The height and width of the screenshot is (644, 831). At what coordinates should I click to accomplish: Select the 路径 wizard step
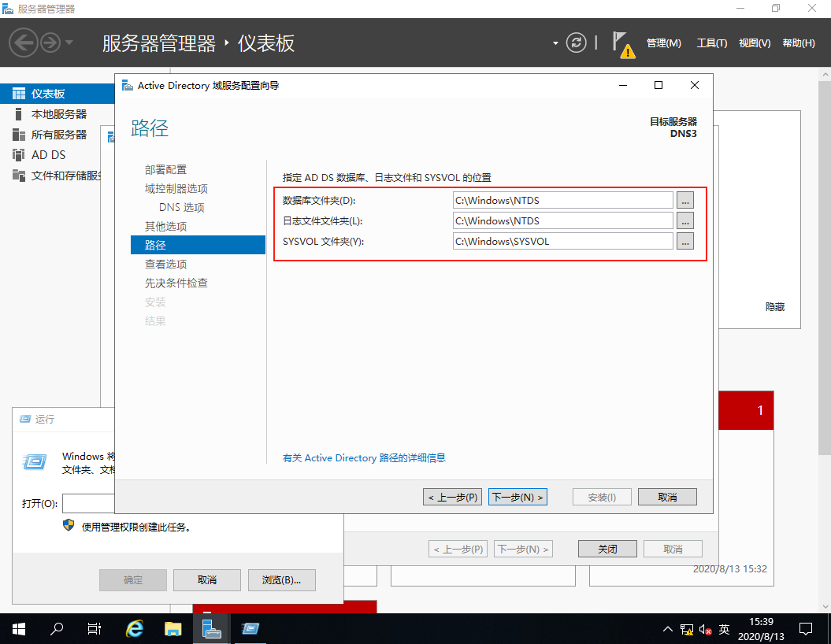pyautogui.click(x=198, y=245)
